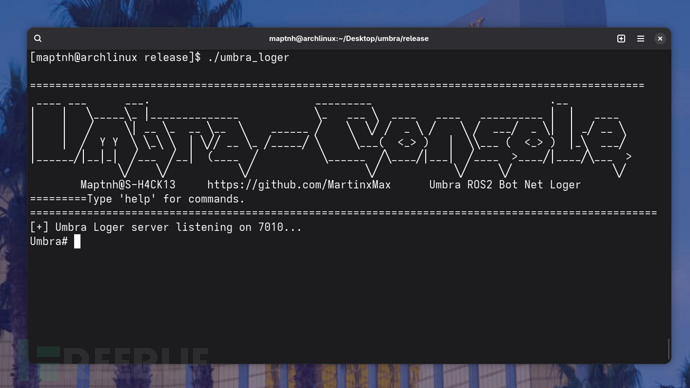Click the GitHub URL https://github.com/MartinxMax
The height and width of the screenshot is (388, 690).
299,185
